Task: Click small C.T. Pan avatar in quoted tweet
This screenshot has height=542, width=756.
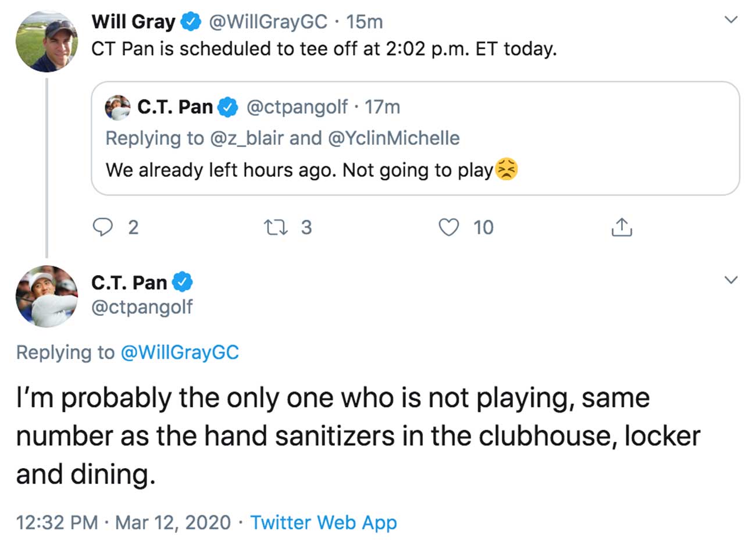Action: (117, 108)
